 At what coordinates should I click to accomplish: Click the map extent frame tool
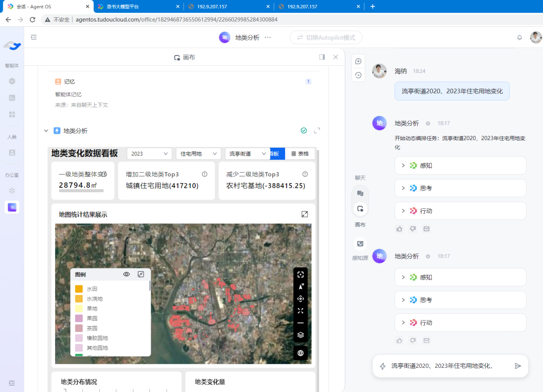tap(300, 275)
